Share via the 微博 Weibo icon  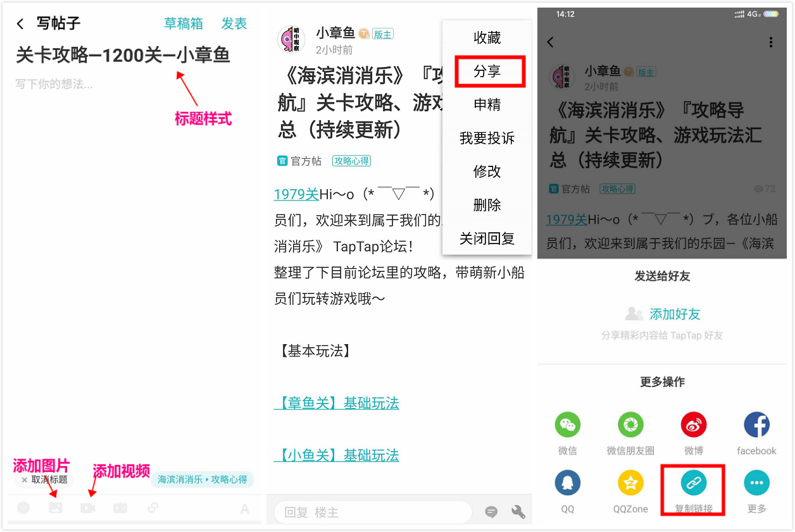[694, 425]
